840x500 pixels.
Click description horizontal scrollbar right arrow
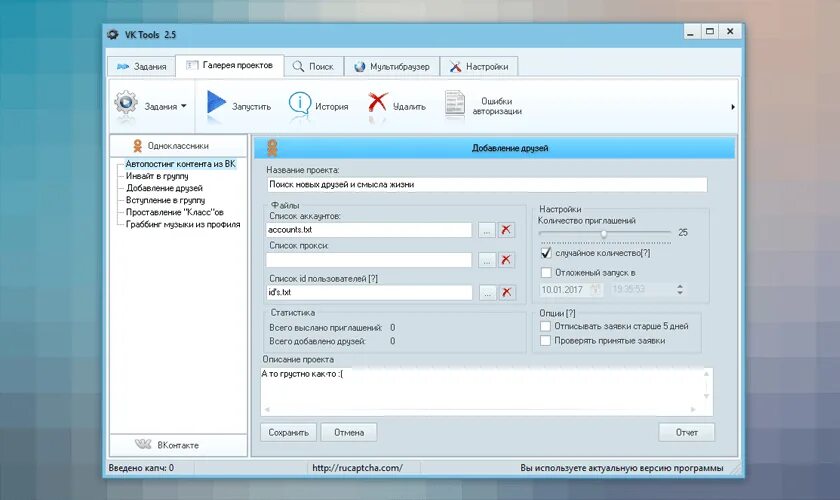point(693,409)
